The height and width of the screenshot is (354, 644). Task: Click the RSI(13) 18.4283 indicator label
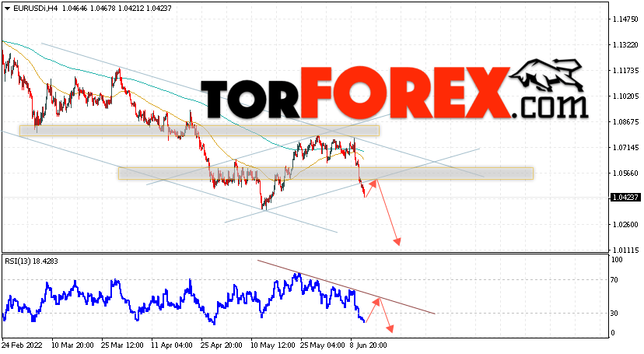pos(31,261)
